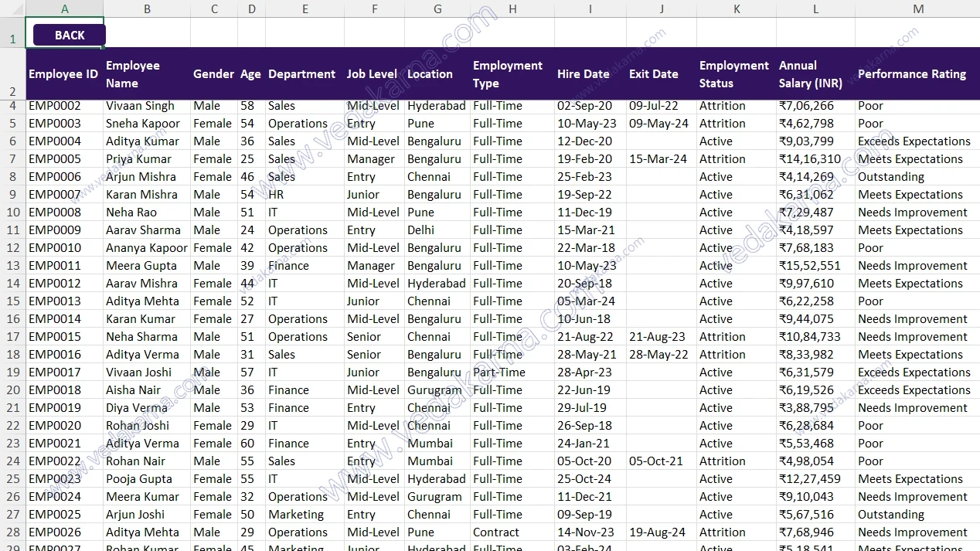Select the "HR" department cell
The width and height of the screenshot is (980, 551).
(305, 195)
